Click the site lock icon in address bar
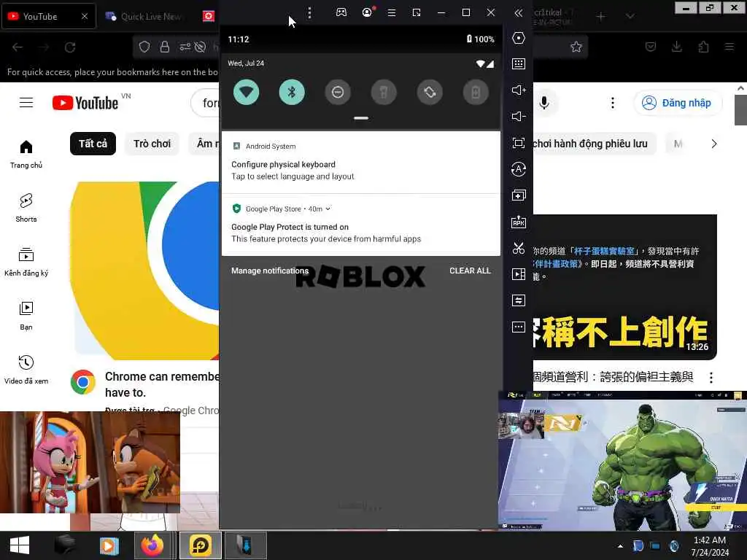This screenshot has width=747, height=560. (x=165, y=47)
